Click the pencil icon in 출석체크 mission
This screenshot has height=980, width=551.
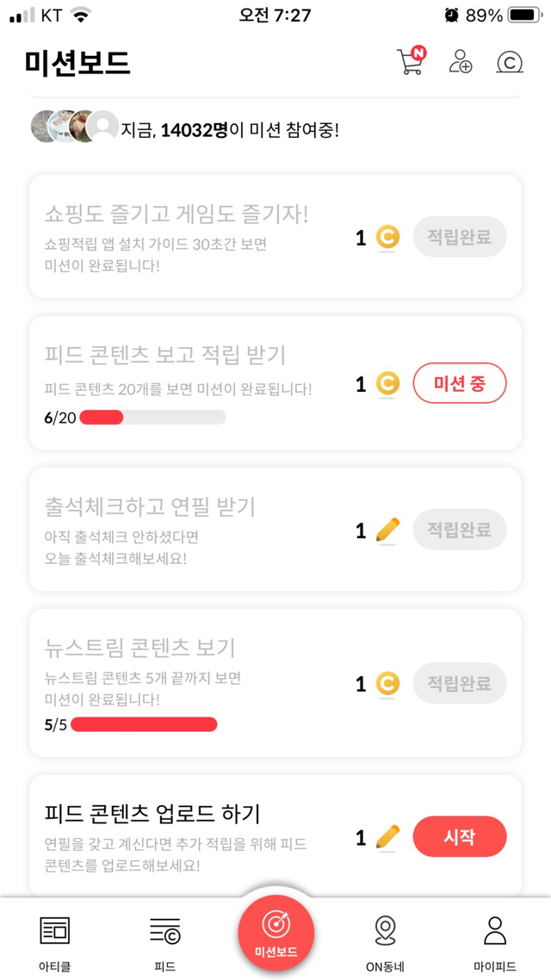(388, 530)
